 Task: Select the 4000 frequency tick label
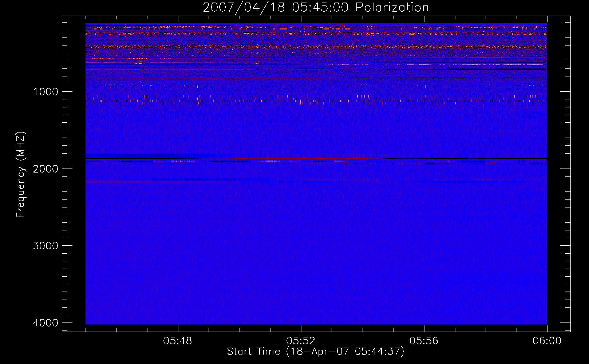46,323
